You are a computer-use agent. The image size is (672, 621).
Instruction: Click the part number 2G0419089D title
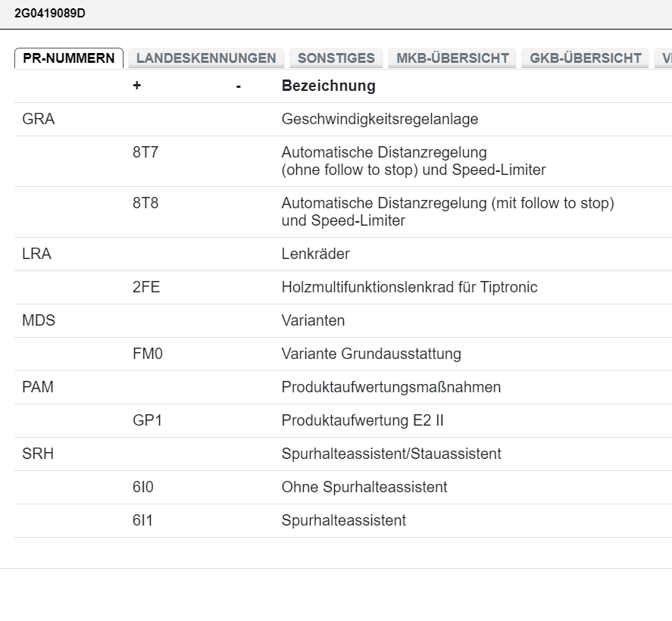50,13
